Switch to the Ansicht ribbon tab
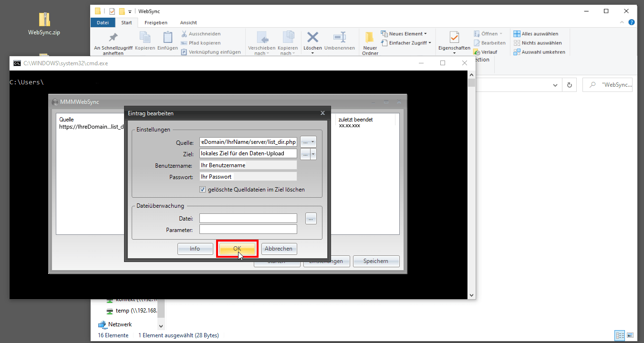The height and width of the screenshot is (343, 644). click(x=188, y=22)
